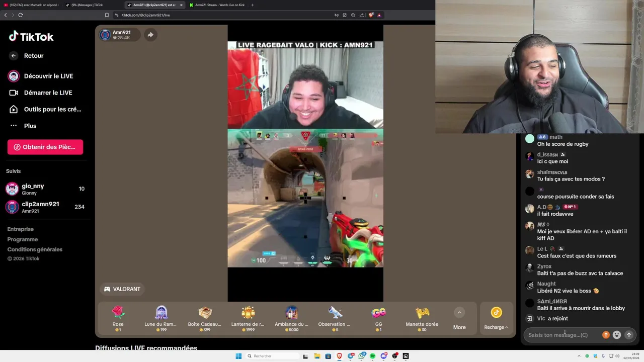Click browser zoom magnifier icon
Image resolution: width=644 pixels, height=362 pixels.
353,15
